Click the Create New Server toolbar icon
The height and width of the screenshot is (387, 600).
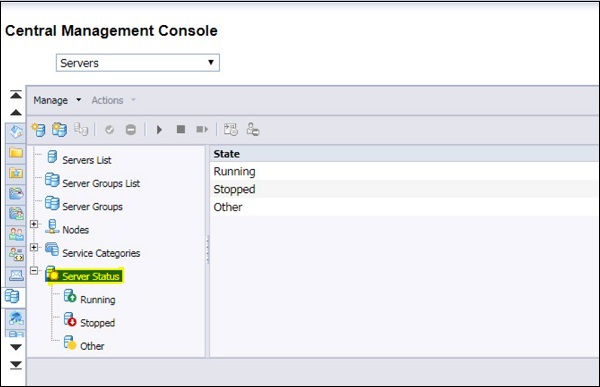coord(38,130)
